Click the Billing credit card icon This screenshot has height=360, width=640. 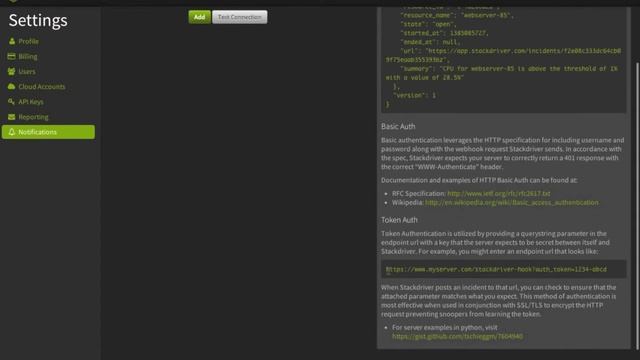tap(11, 56)
